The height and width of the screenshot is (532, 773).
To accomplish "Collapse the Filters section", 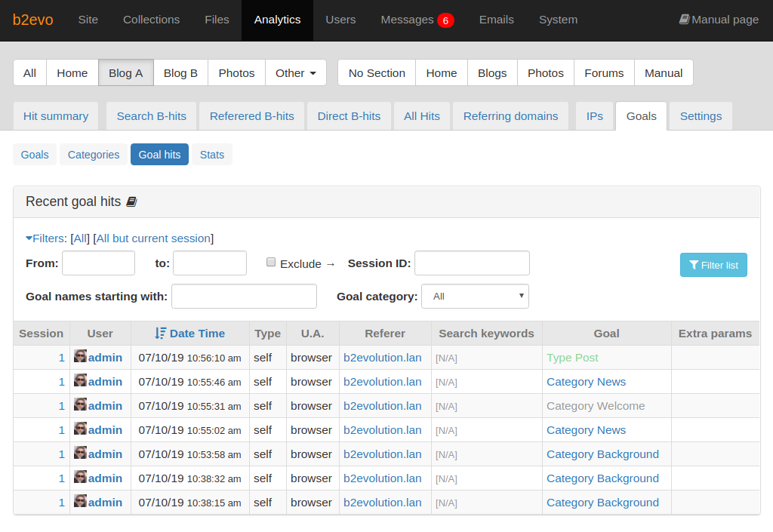I will click(46, 238).
